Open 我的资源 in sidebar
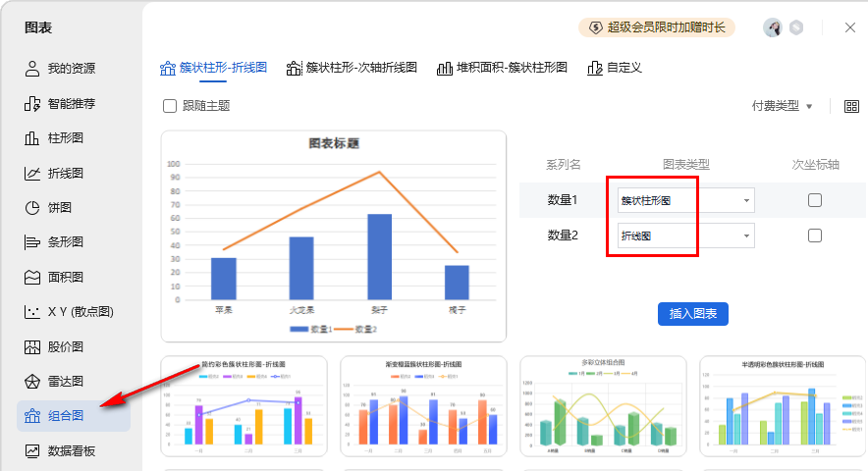This screenshot has width=868, height=471. point(60,69)
